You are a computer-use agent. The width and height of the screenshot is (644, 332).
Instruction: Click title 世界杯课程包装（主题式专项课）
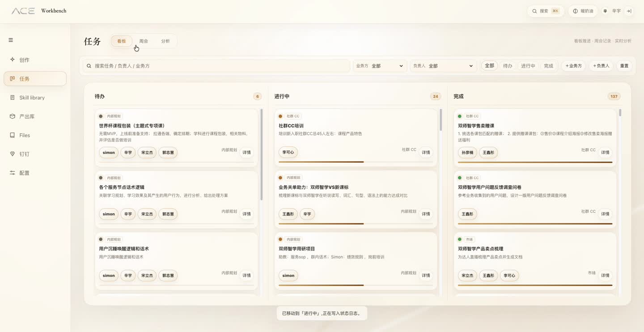click(132, 126)
